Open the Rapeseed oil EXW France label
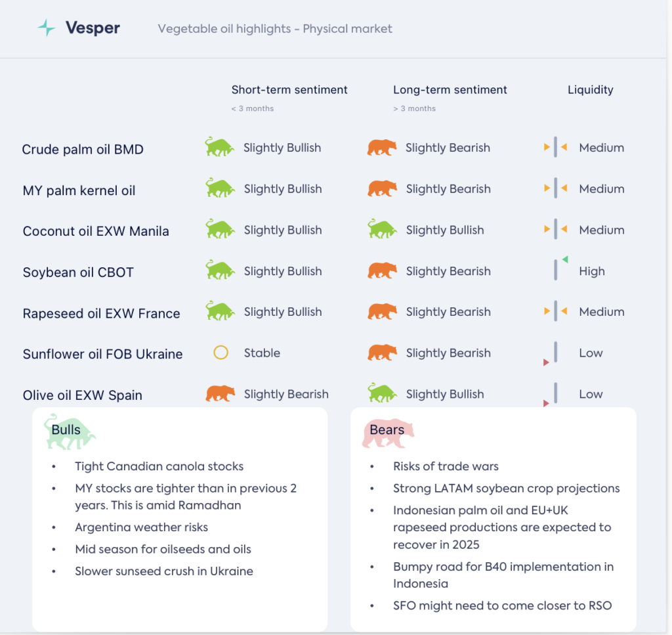This screenshot has width=672, height=635. pyautogui.click(x=101, y=314)
